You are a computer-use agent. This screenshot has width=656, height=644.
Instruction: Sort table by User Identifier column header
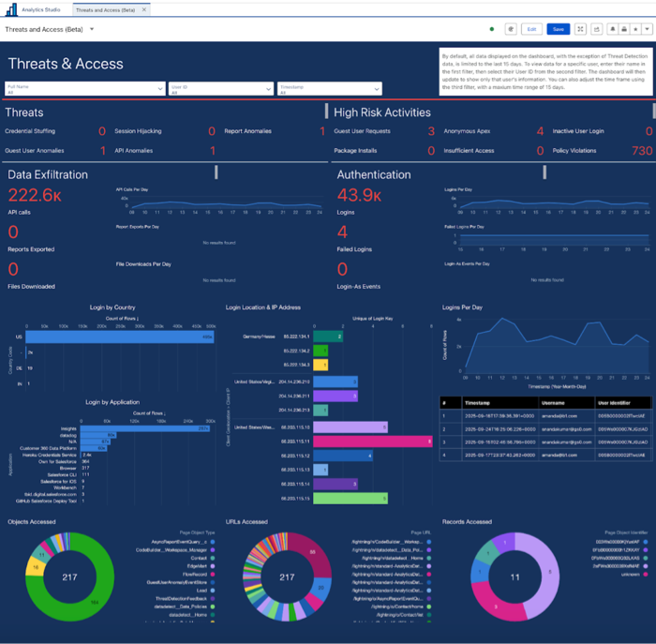623,403
